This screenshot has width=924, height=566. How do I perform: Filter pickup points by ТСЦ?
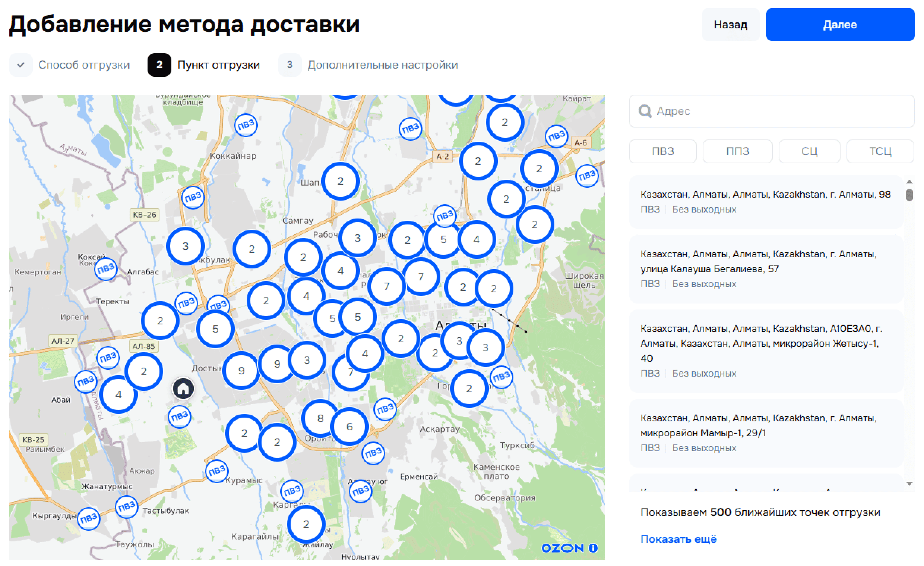point(880,151)
